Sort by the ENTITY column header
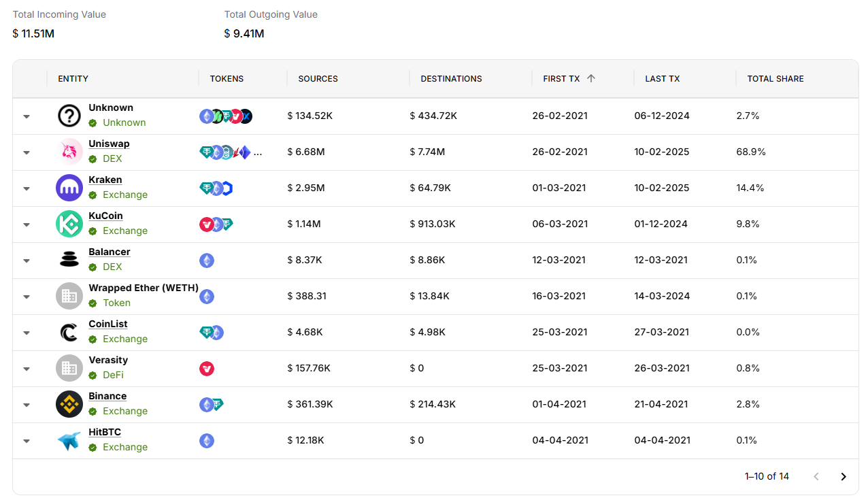Screen dimensions: 868x500 pos(73,79)
